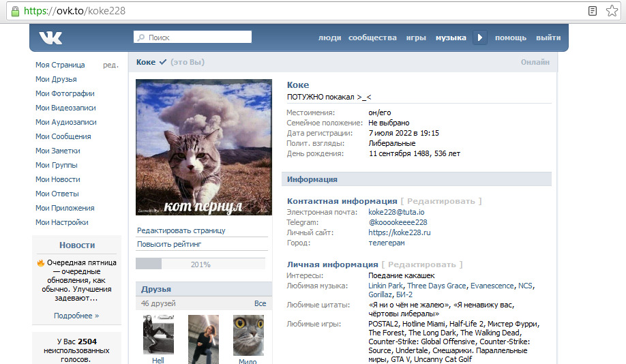
Task: Open Мои Фотографии in sidebar
Action: point(65,93)
